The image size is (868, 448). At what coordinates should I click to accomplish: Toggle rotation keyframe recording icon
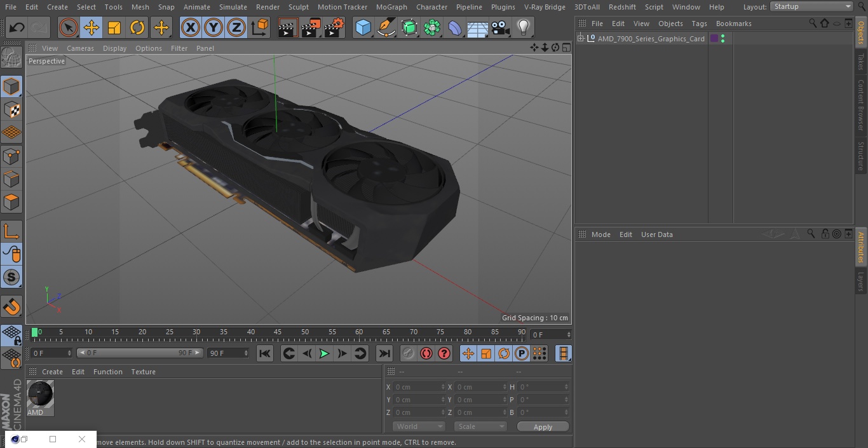point(504,353)
